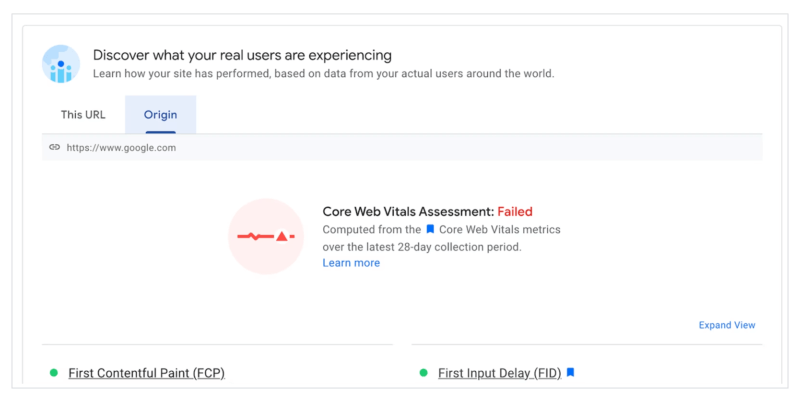
Task: Click the Core Web Vitals Assessment heading
Action: (408, 212)
